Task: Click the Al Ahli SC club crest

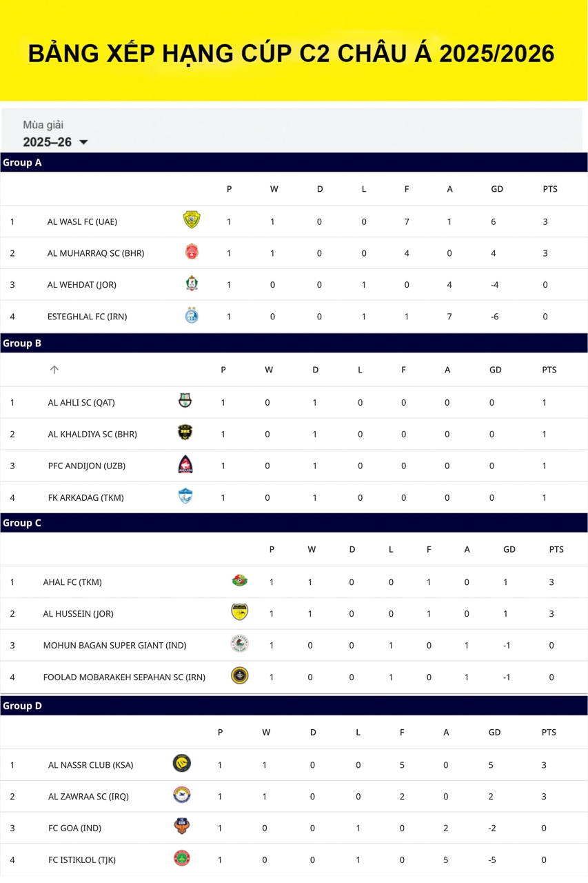Action: tap(185, 401)
